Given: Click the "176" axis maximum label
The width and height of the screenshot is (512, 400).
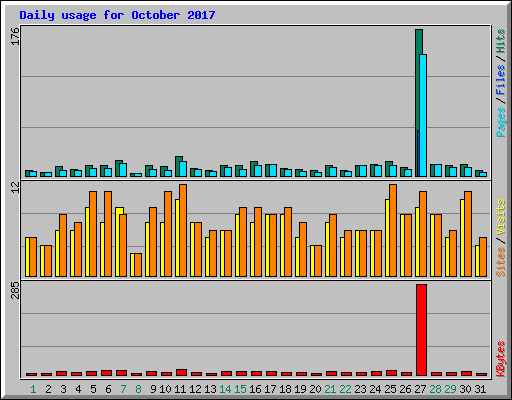Looking at the screenshot, I should 15,36.
